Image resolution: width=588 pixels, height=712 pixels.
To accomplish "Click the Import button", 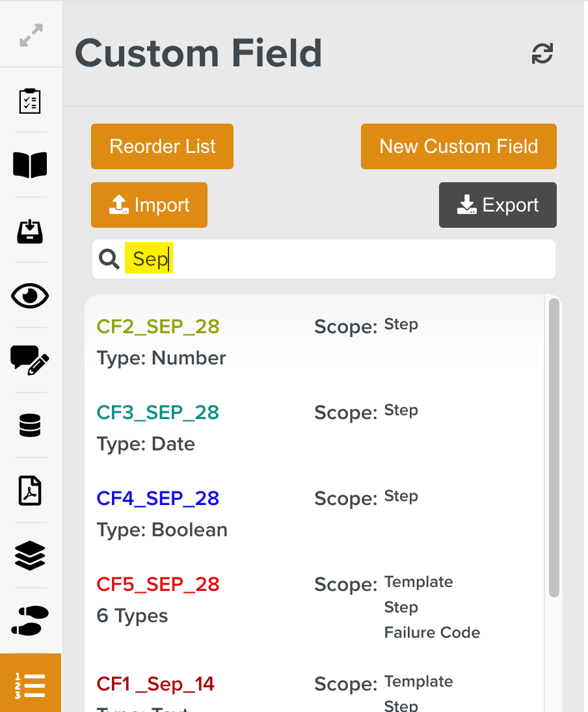I will [149, 205].
